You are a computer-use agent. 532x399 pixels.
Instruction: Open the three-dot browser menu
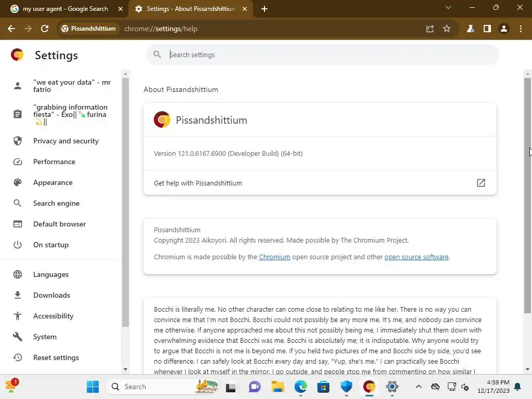[x=521, y=29]
